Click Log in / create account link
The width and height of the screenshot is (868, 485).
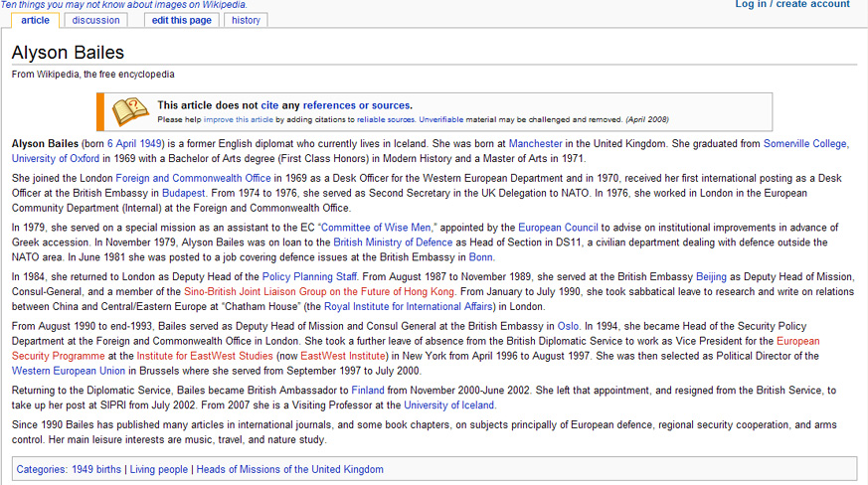[791, 5]
